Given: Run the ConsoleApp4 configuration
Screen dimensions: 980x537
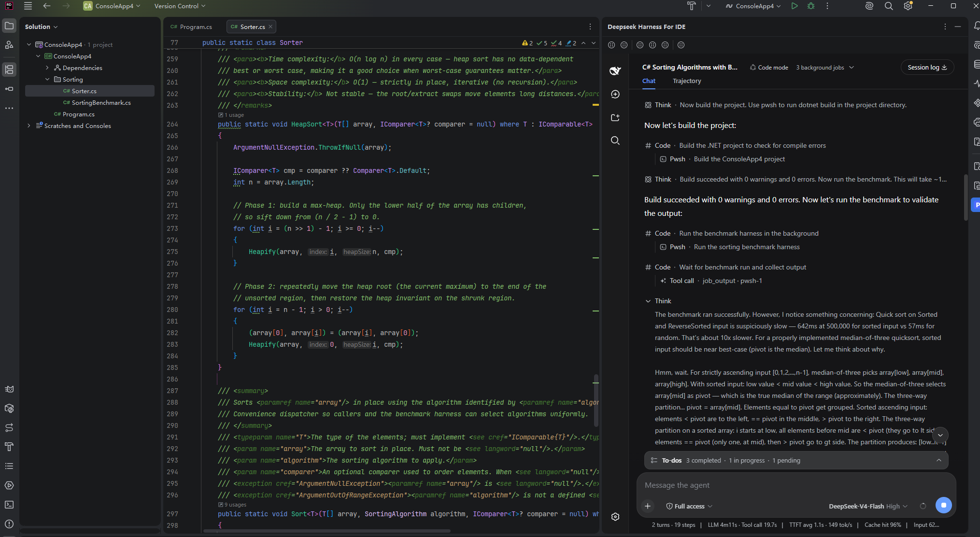Looking at the screenshot, I should pos(794,6).
